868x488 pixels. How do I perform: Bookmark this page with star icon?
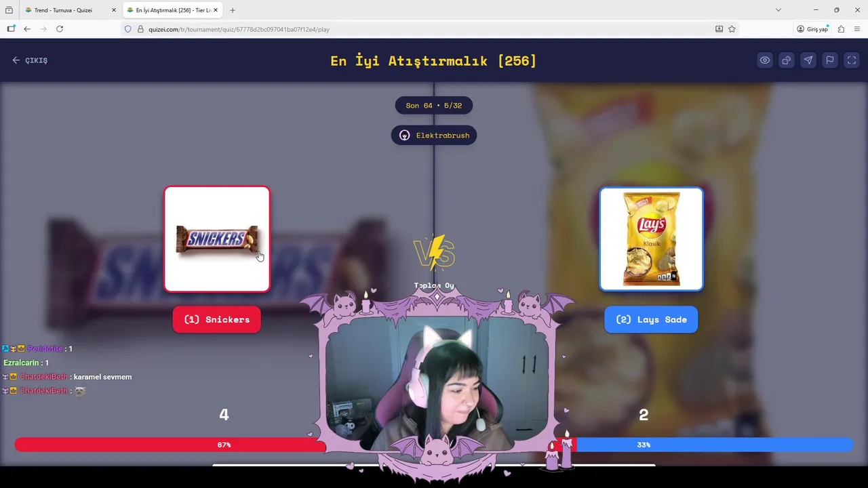(x=732, y=29)
